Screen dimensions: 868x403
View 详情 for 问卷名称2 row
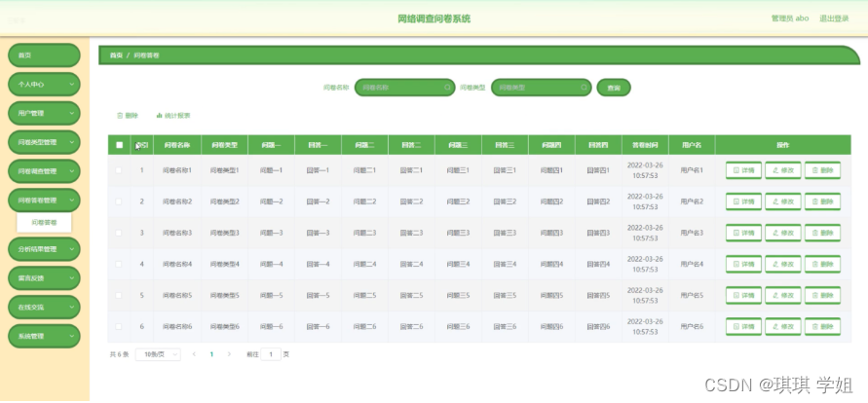click(x=743, y=201)
